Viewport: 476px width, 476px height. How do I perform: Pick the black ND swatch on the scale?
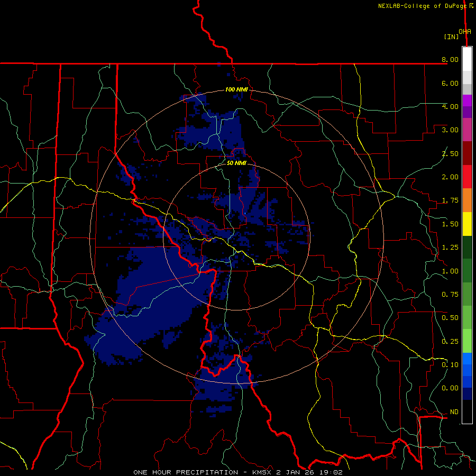(467, 411)
